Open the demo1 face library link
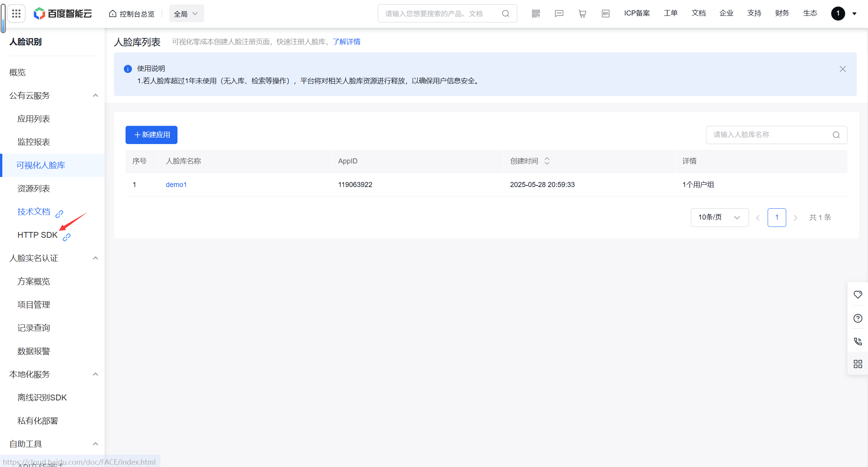The height and width of the screenshot is (467, 868). (x=176, y=185)
